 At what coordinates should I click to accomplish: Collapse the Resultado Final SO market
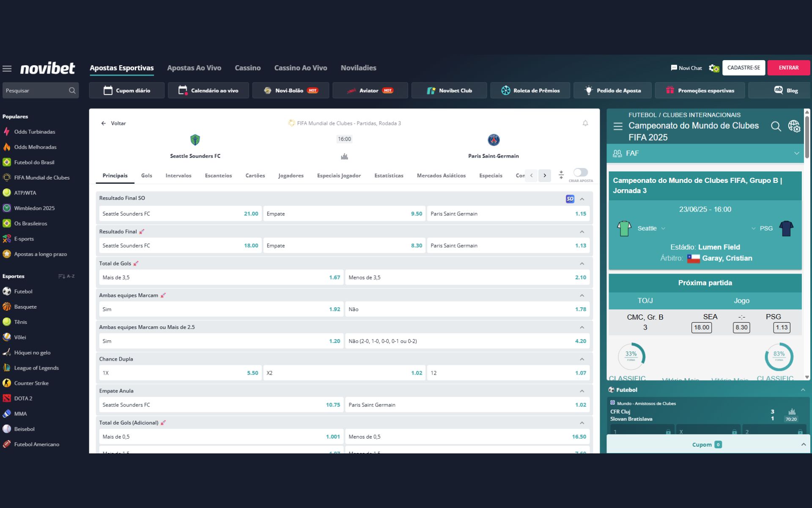pyautogui.click(x=582, y=199)
